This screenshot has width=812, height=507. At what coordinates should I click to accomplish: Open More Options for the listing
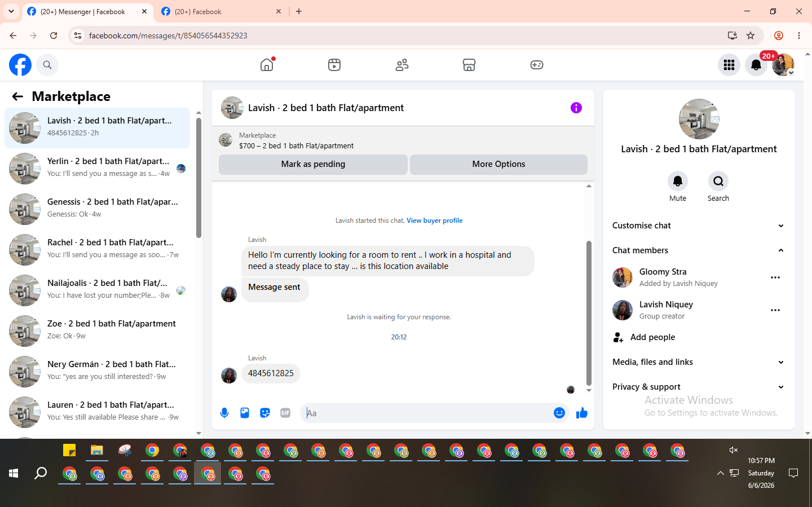498,164
